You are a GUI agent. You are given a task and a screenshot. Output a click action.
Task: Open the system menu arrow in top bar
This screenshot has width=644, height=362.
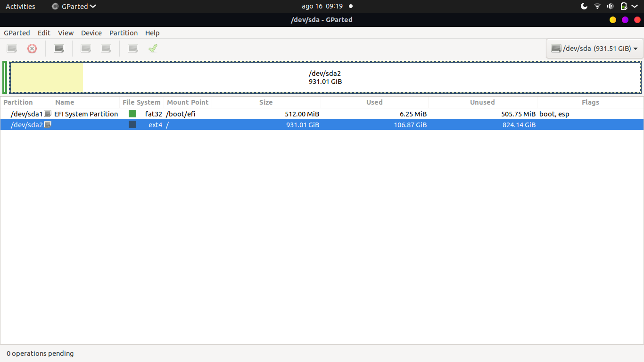coord(634,7)
